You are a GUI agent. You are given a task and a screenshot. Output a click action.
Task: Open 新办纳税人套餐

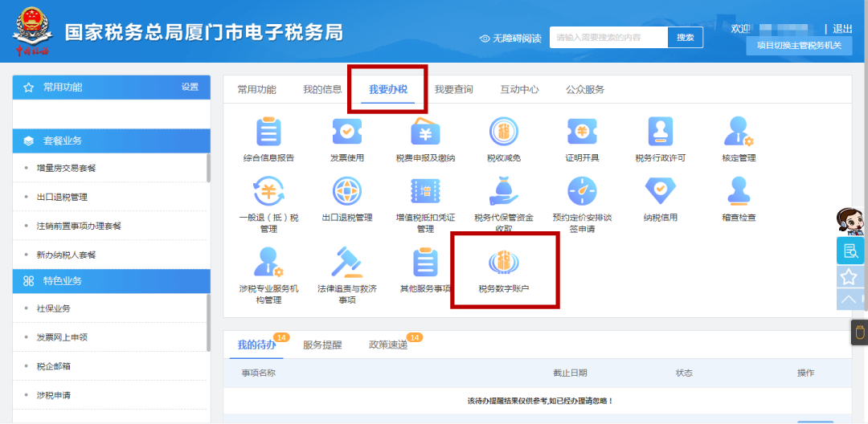(66, 255)
